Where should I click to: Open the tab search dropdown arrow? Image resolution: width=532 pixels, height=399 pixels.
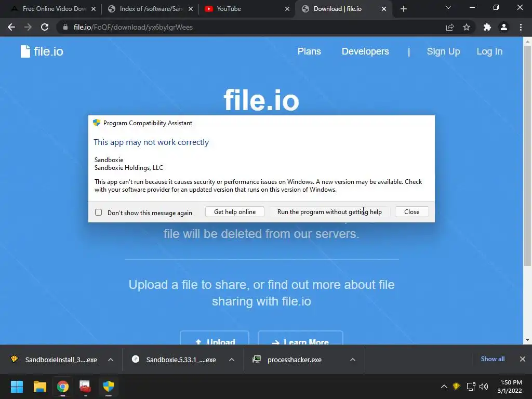[448, 7]
